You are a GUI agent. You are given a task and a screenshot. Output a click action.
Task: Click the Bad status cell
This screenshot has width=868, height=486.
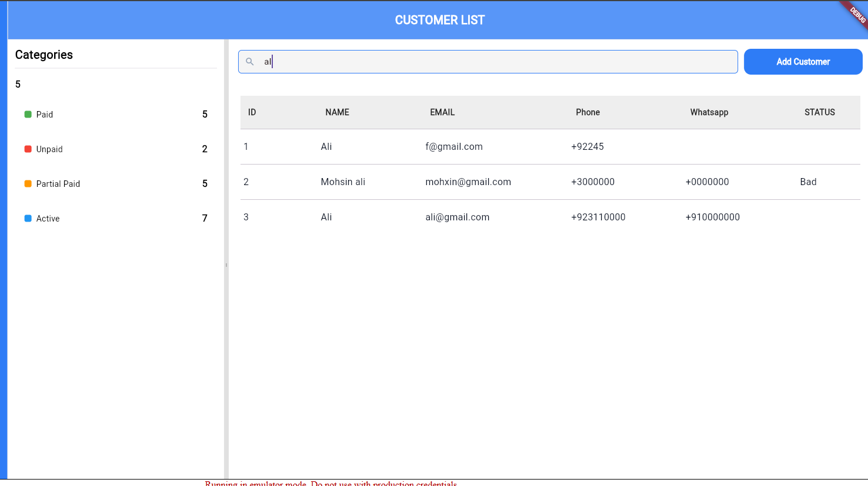click(808, 182)
